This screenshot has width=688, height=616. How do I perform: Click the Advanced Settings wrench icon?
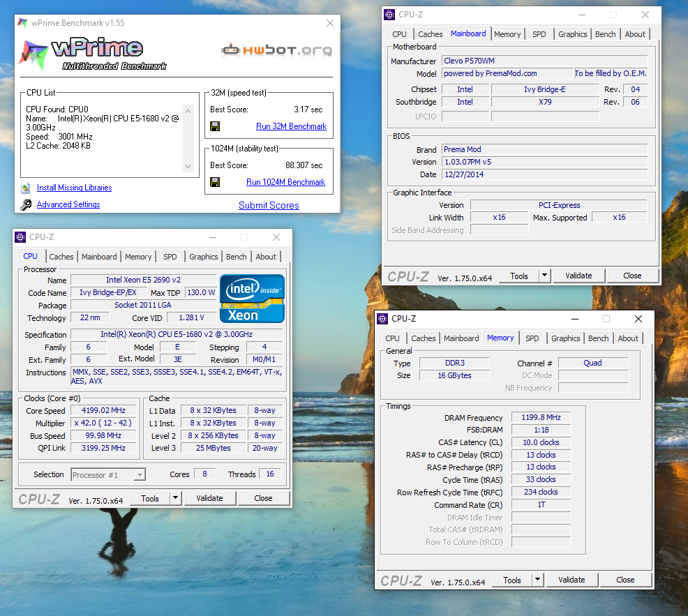[x=26, y=204]
